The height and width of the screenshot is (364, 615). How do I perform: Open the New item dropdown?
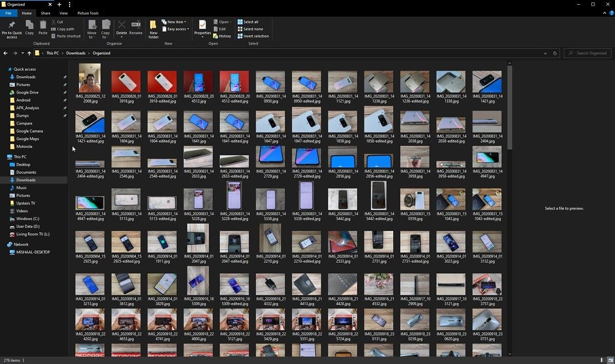pyautogui.click(x=174, y=22)
